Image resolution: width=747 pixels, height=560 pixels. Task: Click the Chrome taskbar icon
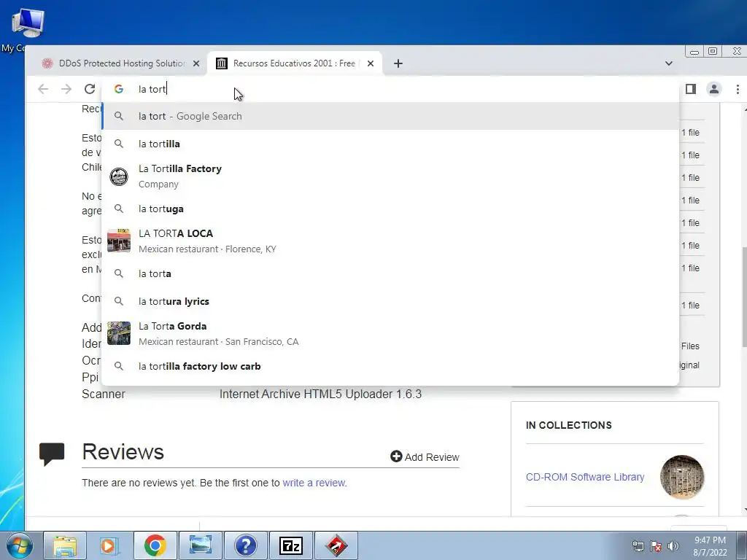(155, 545)
